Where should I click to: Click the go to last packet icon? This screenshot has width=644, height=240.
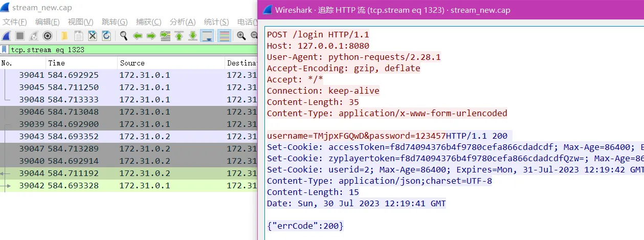pos(193,36)
